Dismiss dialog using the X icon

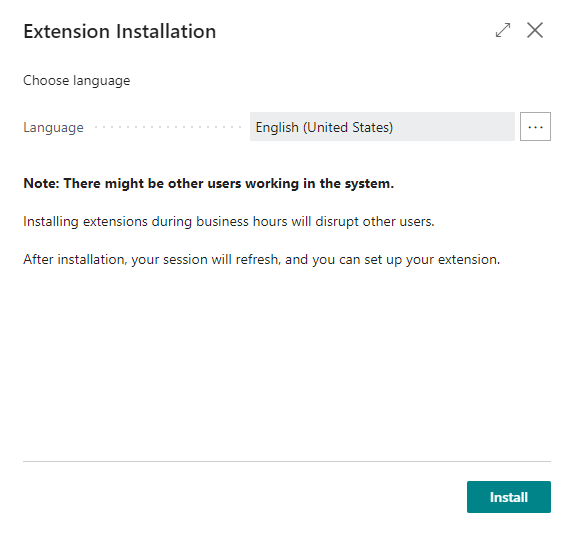(x=535, y=30)
